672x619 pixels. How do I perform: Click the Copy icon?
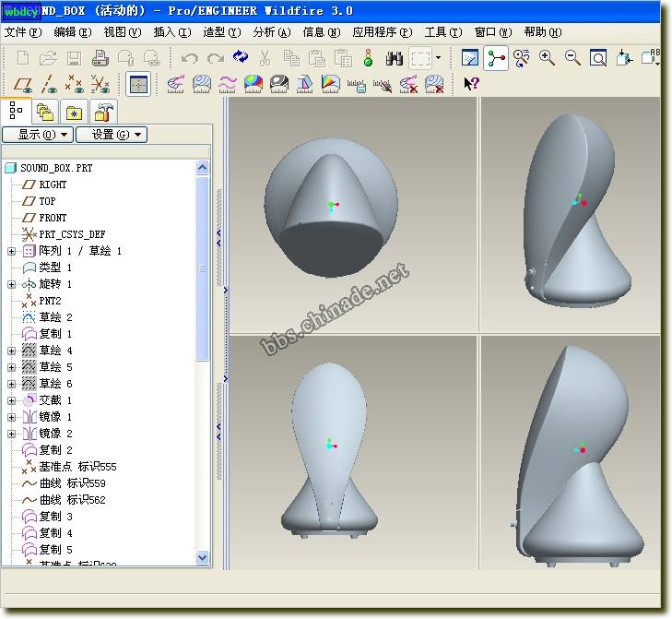291,58
